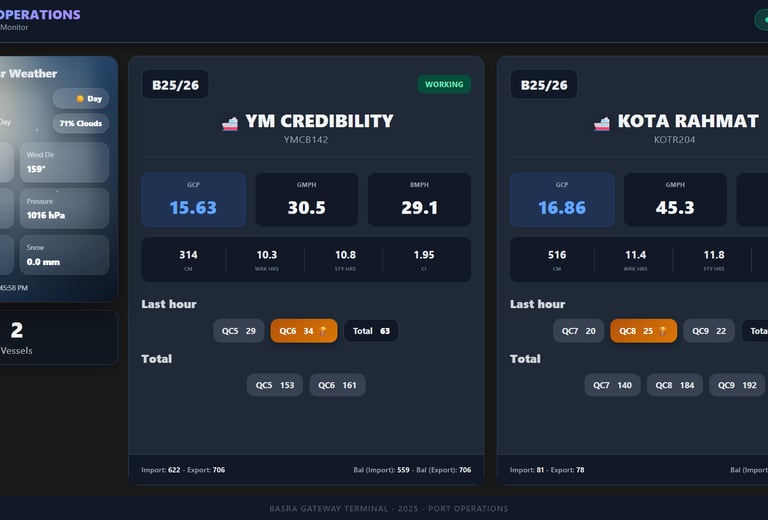Click QC5 153 total chip
The width and height of the screenshot is (768, 520).
[x=275, y=385]
